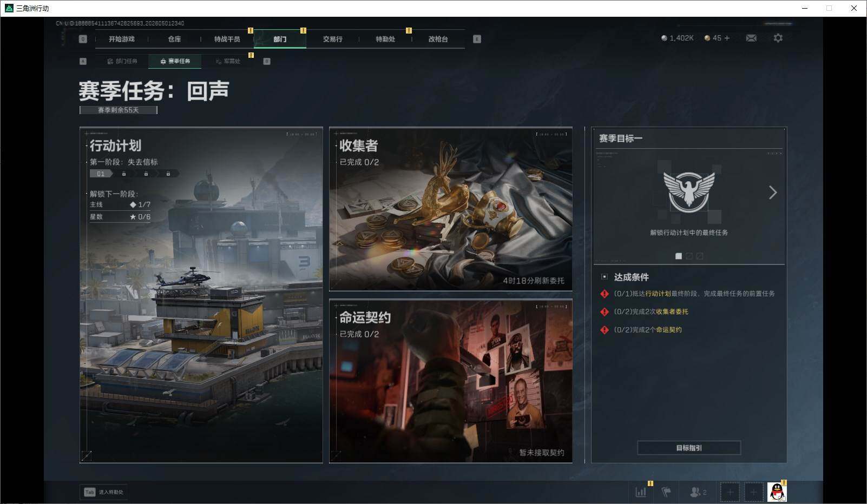The image size is (867, 504).
Task: Open the 部门任务 sub-tab
Action: tap(122, 61)
